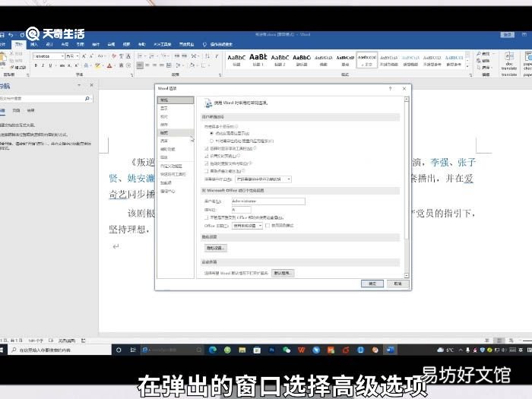This screenshot has height=399, width=532.
Task: Align paragraph left in ribbon
Action: (x=140, y=65)
